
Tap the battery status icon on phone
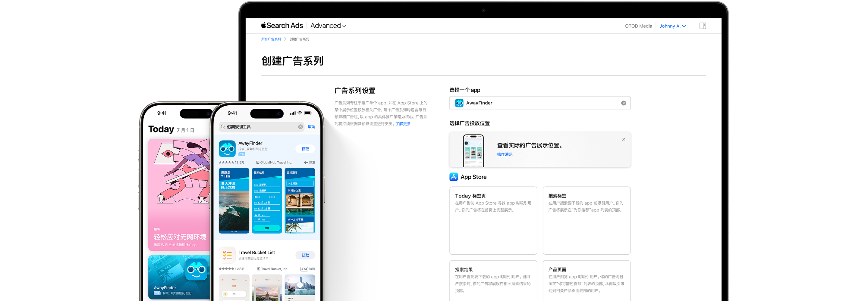(308, 113)
